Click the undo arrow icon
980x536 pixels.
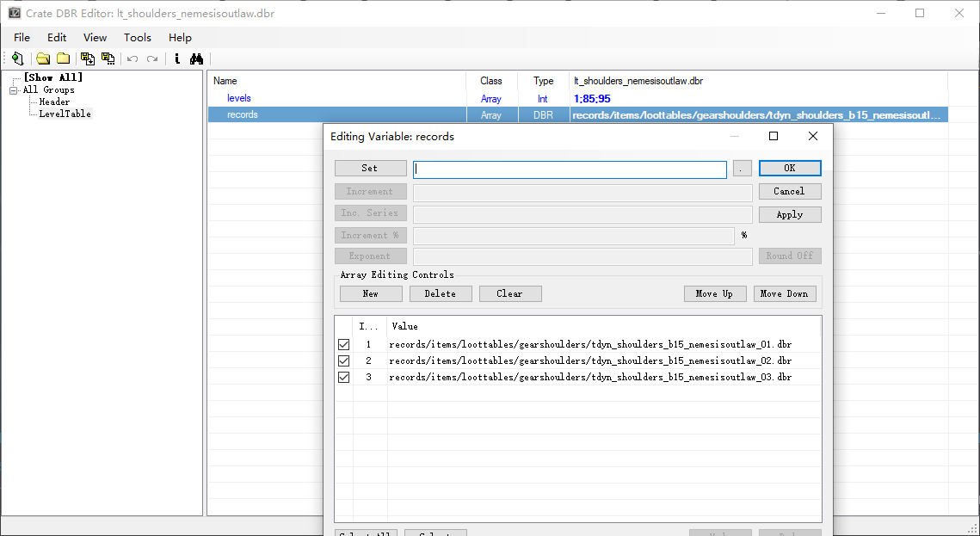(x=133, y=59)
